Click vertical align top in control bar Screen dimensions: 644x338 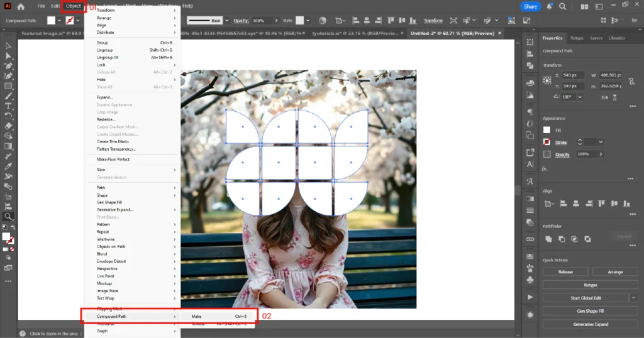point(391,21)
